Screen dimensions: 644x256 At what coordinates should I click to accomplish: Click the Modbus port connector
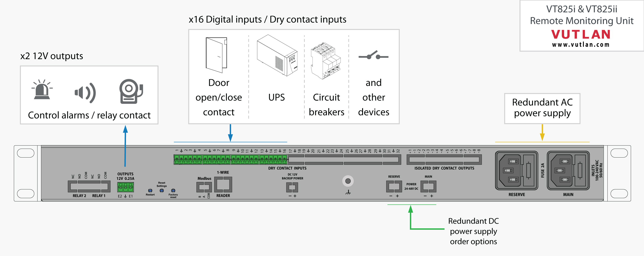[x=204, y=187]
